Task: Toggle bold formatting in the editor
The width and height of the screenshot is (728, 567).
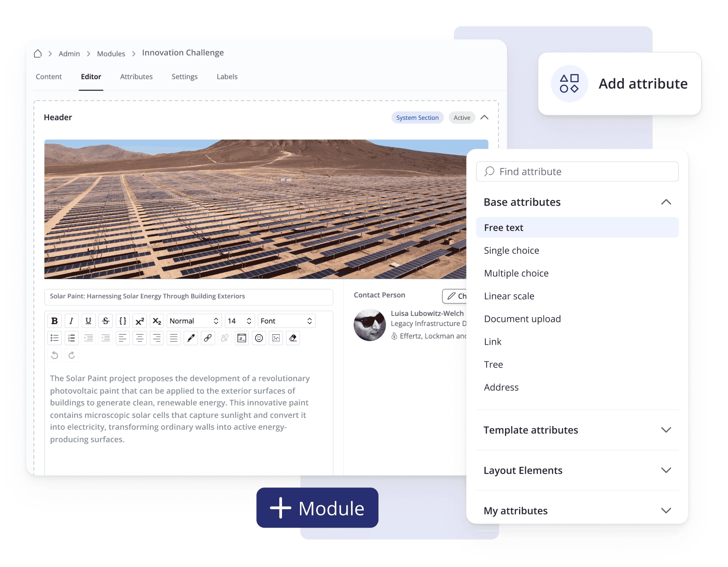Action: [x=55, y=321]
